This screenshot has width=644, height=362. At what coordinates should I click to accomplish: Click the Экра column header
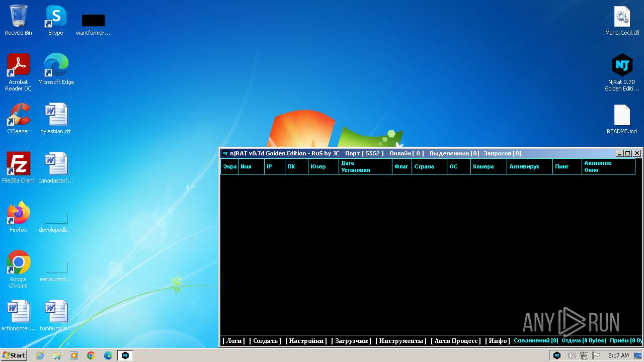pos(229,166)
